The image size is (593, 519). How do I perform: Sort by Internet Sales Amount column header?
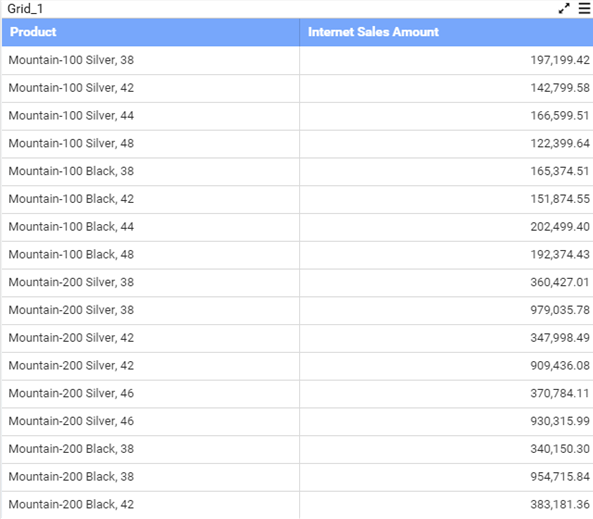(446, 32)
